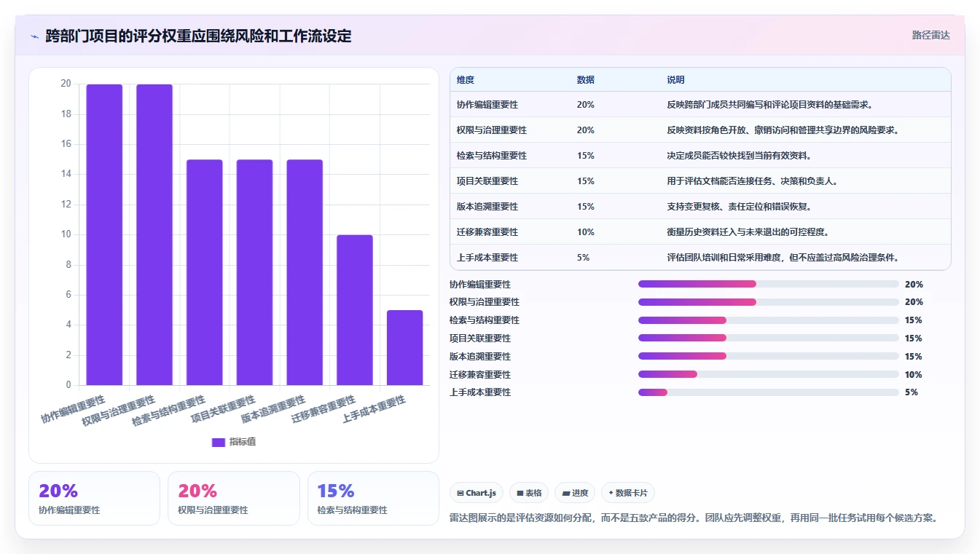Click the 上手成本重要性 bar in the chart
This screenshot has height=554, width=980.
(405, 348)
